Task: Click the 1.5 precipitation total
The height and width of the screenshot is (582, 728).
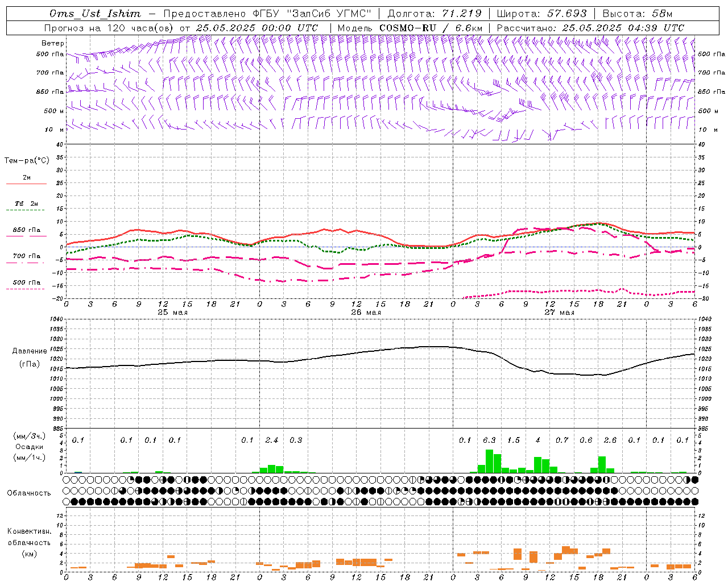Action: click(x=514, y=440)
